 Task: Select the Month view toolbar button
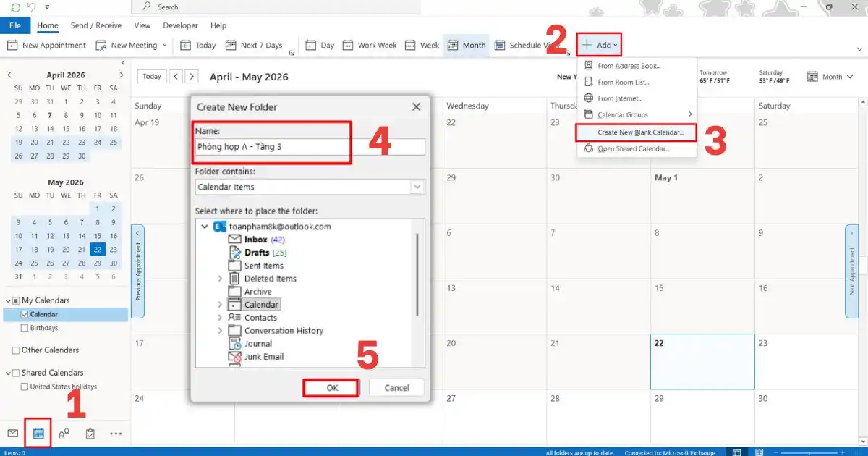(x=466, y=45)
